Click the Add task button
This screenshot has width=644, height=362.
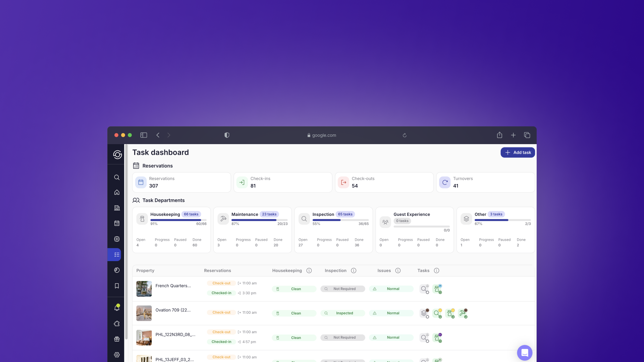point(518,153)
